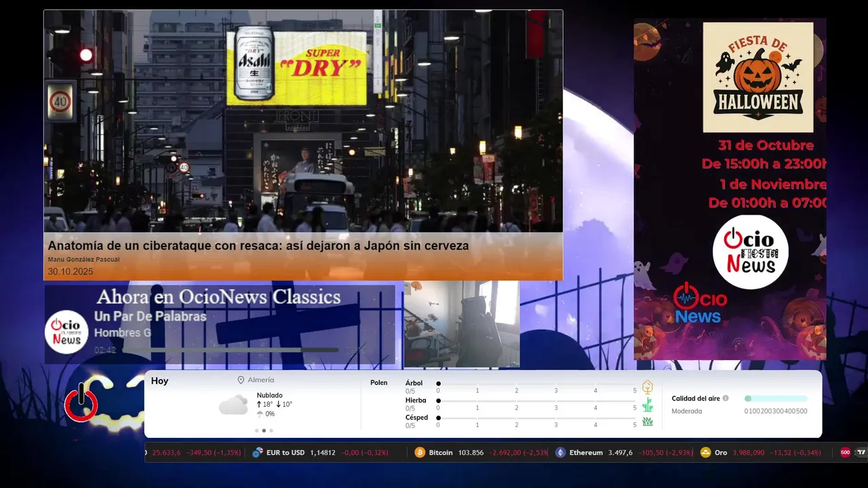This screenshot has width=868, height=488.
Task: Click the Oro price 3.988,090
Action: point(749,452)
